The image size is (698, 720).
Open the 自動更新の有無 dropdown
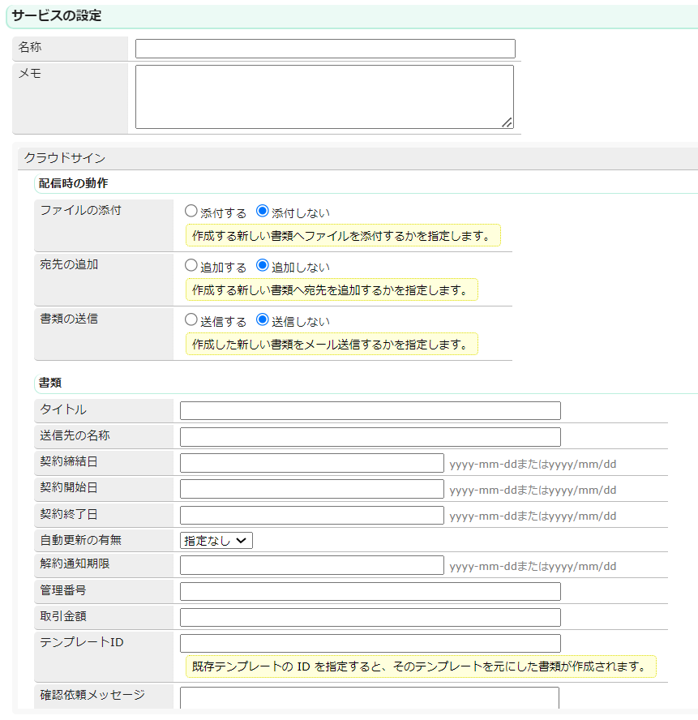[216, 540]
